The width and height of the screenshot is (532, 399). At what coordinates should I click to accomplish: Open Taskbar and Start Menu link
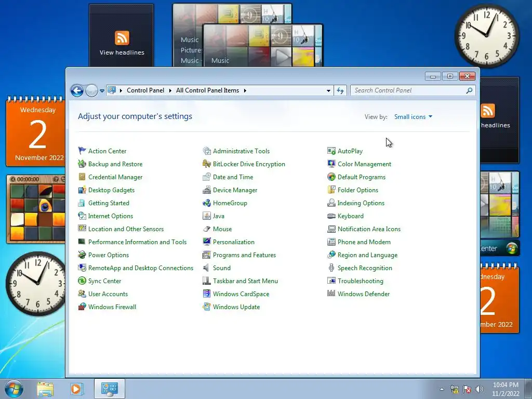click(x=245, y=281)
